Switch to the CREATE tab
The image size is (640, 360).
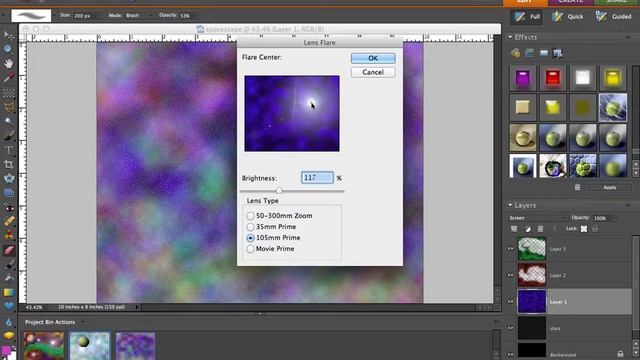click(x=571, y=2)
